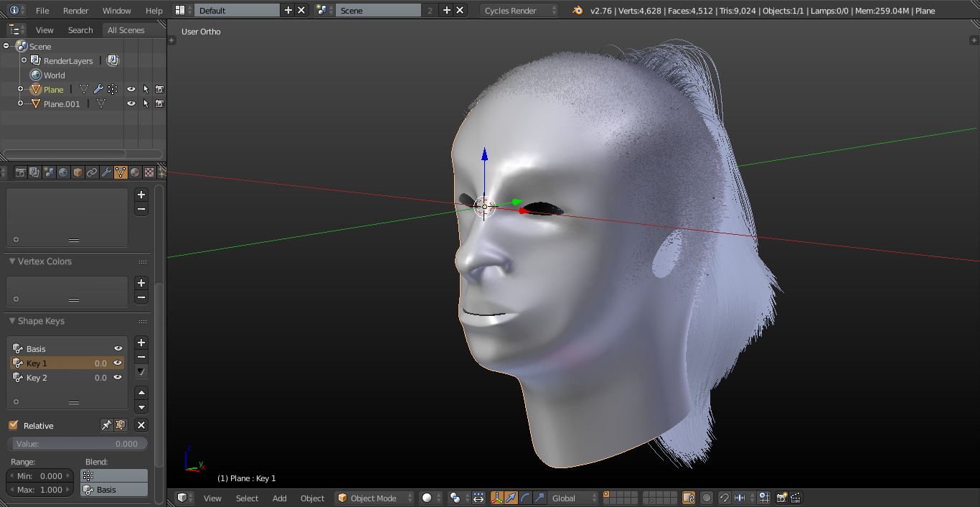The width and height of the screenshot is (980, 507).
Task: Open the Object Mode dropdown
Action: pyautogui.click(x=374, y=498)
